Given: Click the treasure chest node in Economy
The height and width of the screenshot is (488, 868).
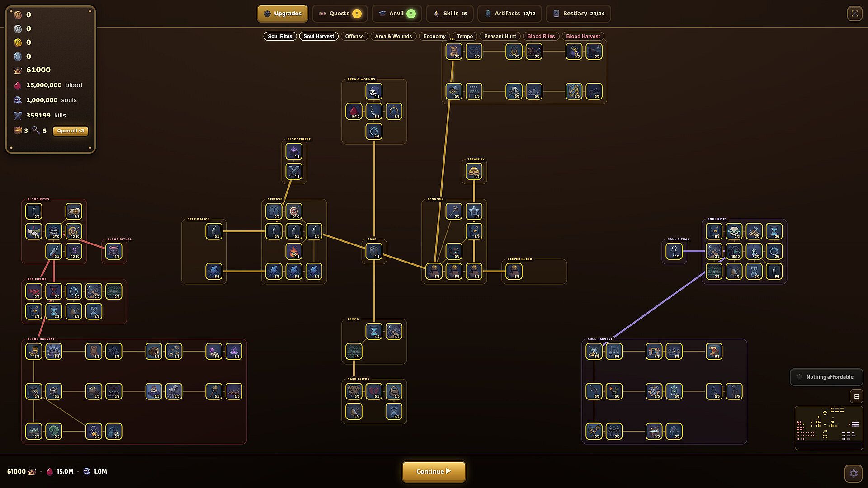Looking at the screenshot, I should 454,251.
